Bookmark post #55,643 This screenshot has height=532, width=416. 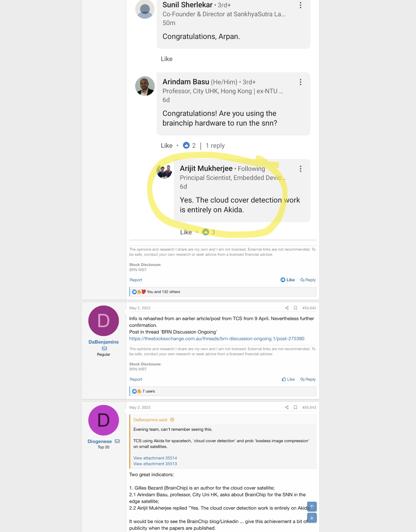(295, 407)
